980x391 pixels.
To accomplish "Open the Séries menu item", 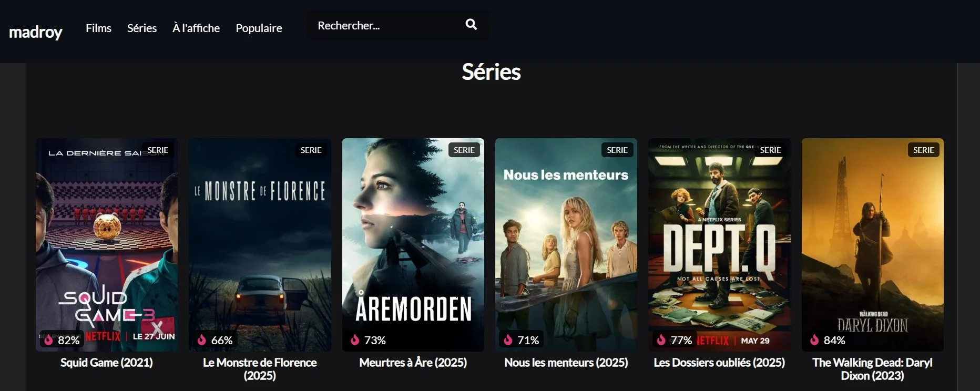I will [x=142, y=28].
